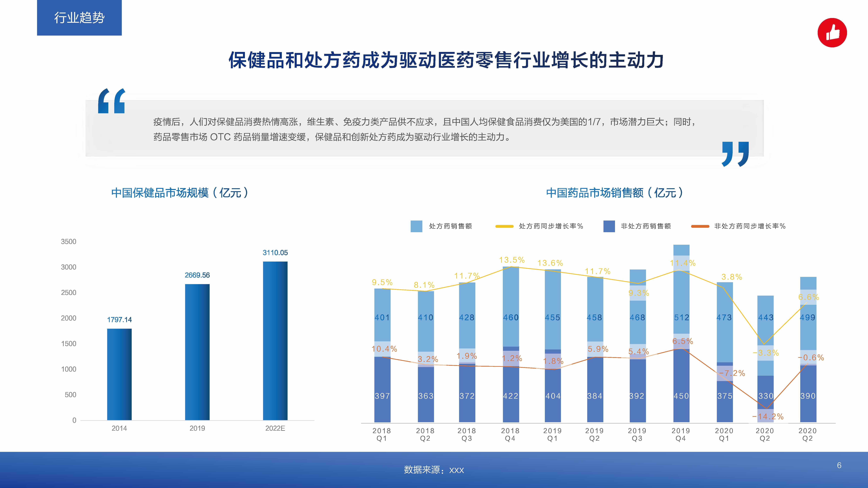Click the 2669.56 data label
This screenshot has width=868, height=488.
pos(197,275)
